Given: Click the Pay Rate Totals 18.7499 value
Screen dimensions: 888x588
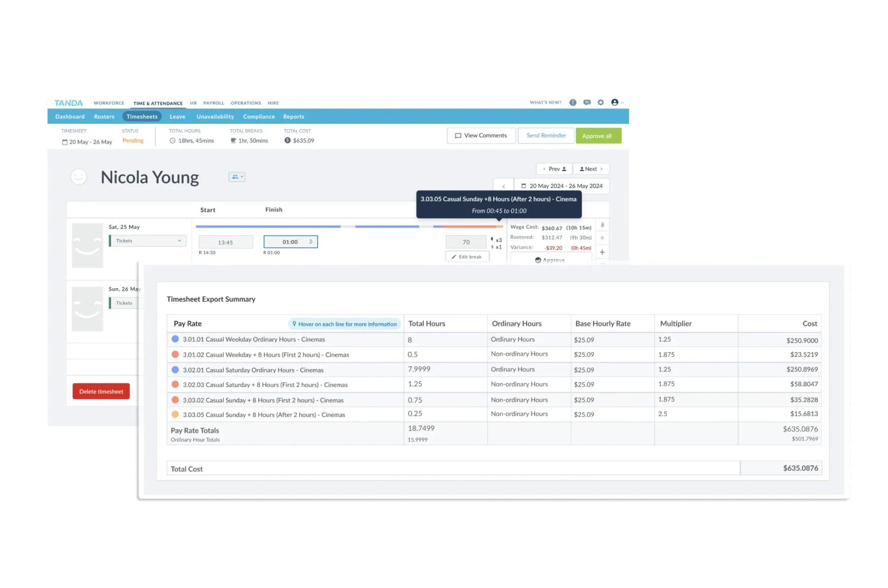Looking at the screenshot, I should [421, 428].
